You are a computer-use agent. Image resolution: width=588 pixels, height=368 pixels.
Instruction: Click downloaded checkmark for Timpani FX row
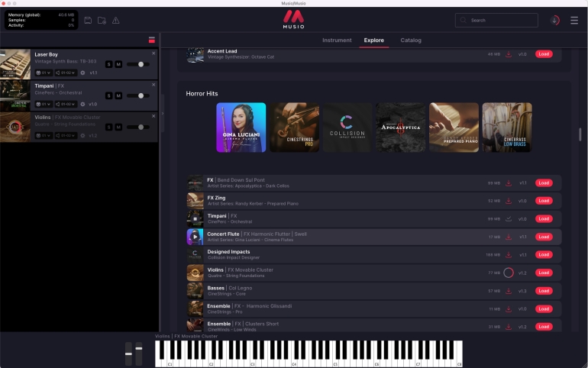click(x=509, y=219)
